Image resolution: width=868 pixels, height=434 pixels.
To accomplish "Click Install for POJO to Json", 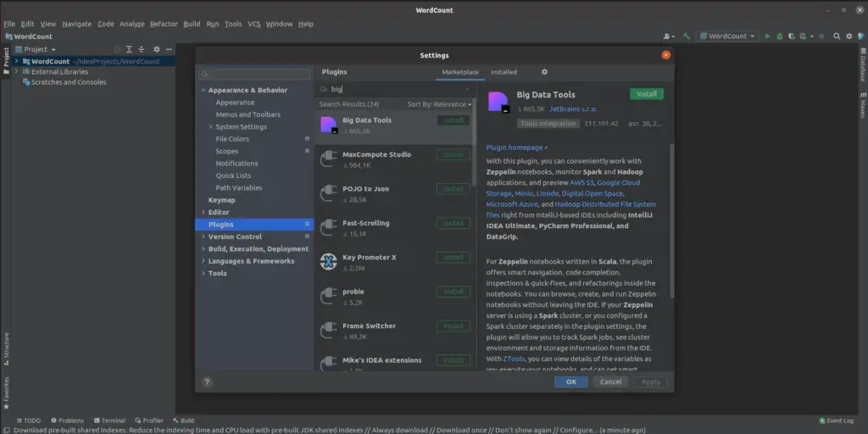I will pyautogui.click(x=453, y=189).
